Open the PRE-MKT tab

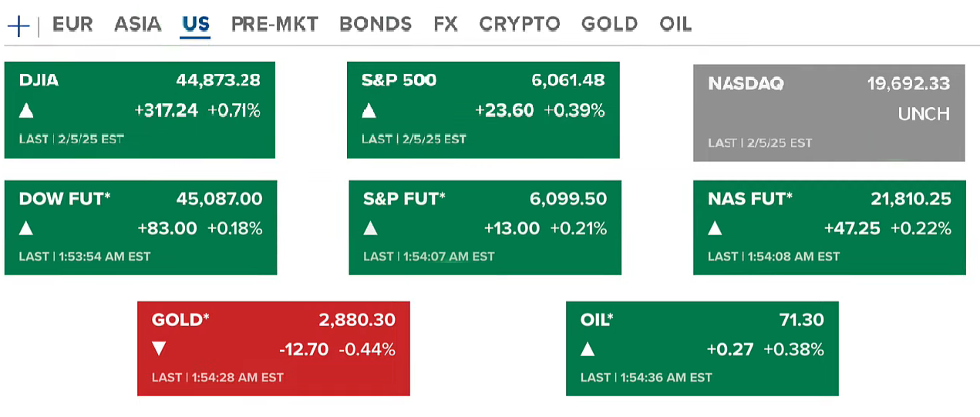click(274, 25)
